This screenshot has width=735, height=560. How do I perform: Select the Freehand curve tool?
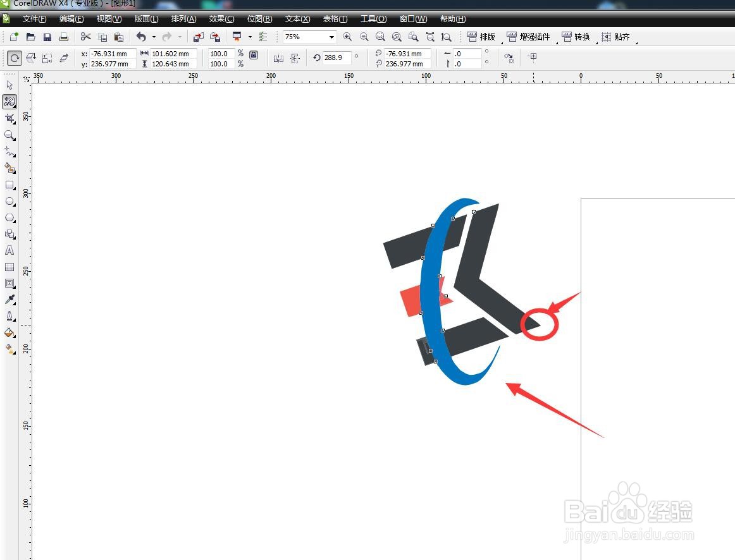(9, 152)
